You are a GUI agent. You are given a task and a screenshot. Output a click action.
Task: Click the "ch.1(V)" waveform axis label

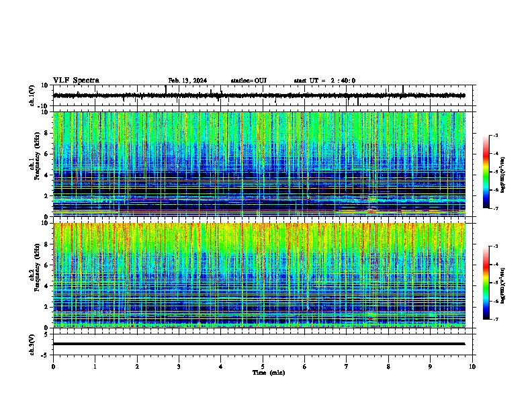click(x=32, y=95)
